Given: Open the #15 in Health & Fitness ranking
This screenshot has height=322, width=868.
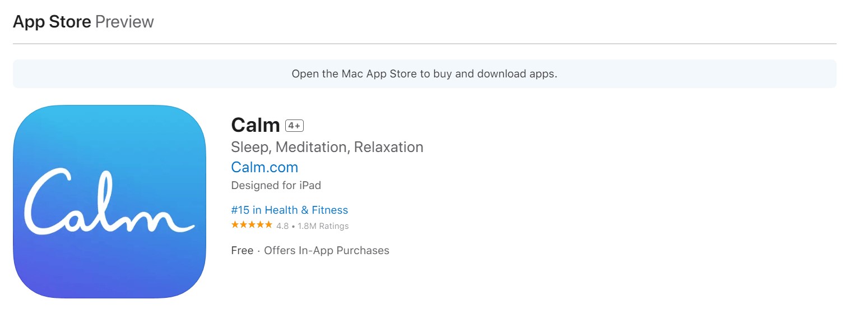Looking at the screenshot, I should point(289,210).
